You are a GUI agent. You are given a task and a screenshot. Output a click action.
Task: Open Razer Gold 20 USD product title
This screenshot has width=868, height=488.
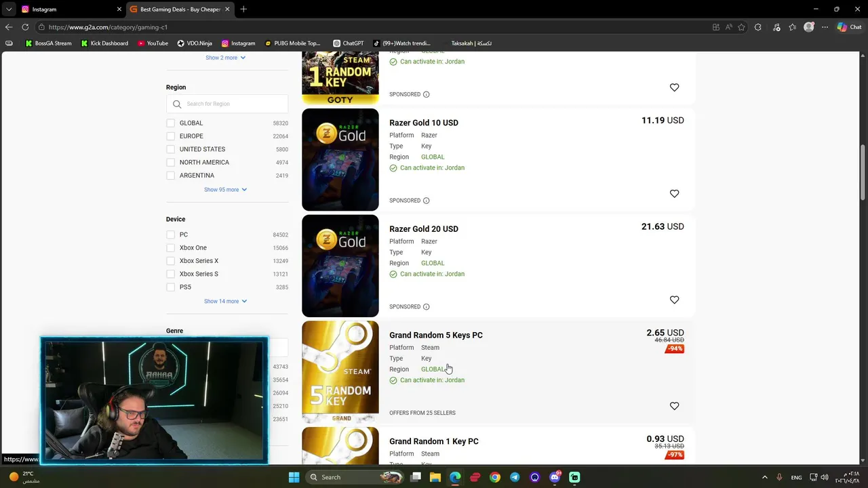click(424, 229)
